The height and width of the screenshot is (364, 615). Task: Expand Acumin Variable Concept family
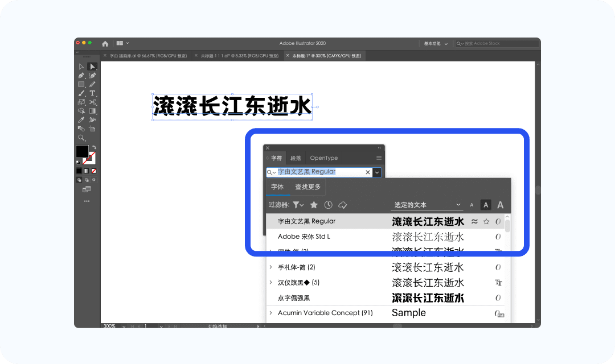[x=271, y=313]
